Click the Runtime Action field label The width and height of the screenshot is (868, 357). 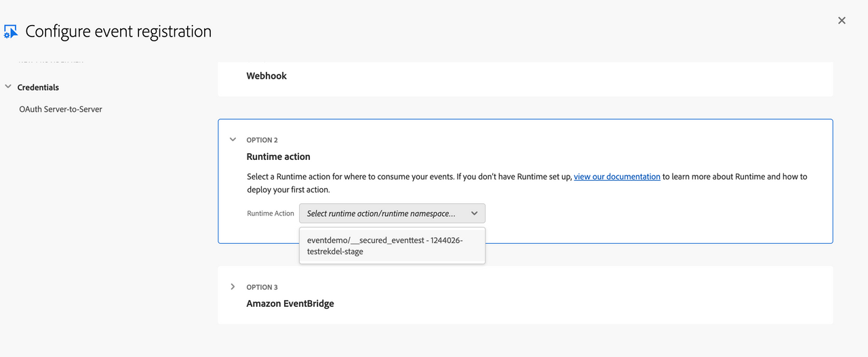(271, 213)
